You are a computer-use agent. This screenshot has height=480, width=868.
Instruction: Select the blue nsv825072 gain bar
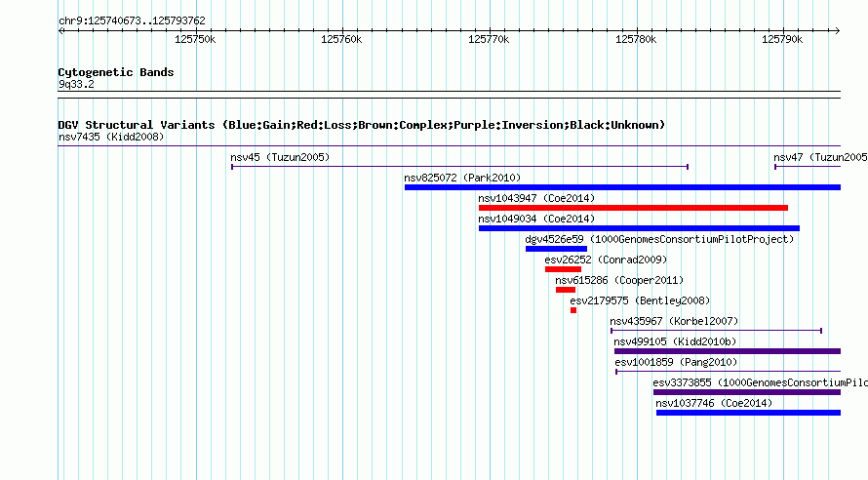point(623,187)
